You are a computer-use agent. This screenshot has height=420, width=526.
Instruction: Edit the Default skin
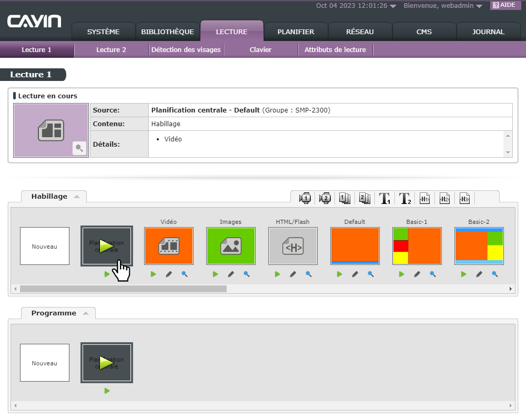coord(355,274)
